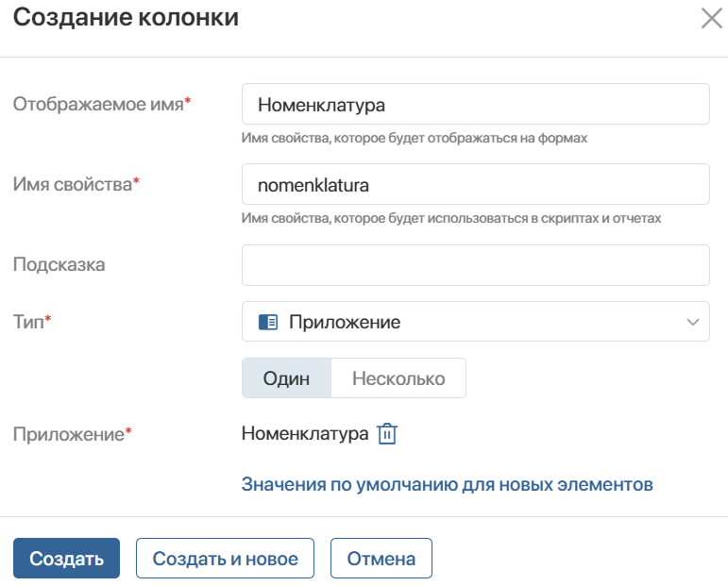Cancel with the Отмена button
The image size is (728, 586).
[x=381, y=558]
